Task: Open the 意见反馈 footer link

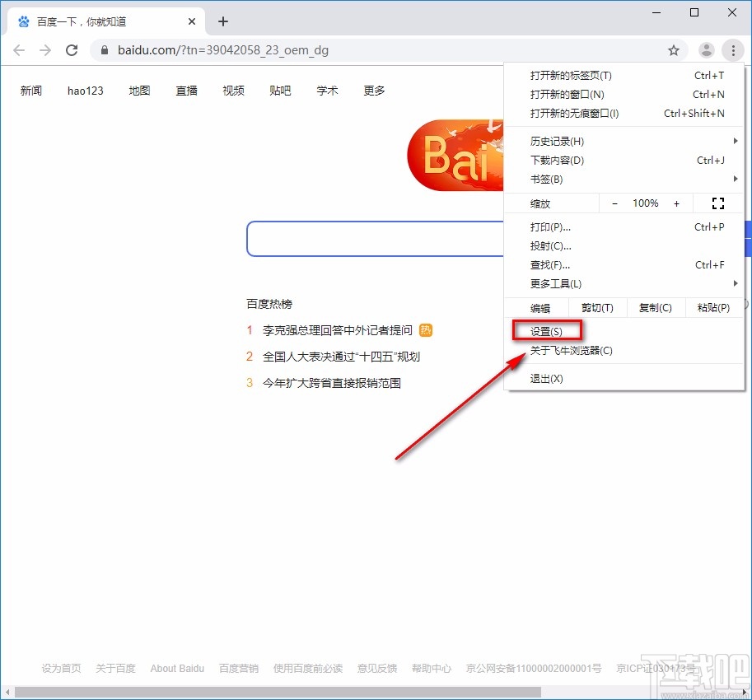Action: coord(376,669)
